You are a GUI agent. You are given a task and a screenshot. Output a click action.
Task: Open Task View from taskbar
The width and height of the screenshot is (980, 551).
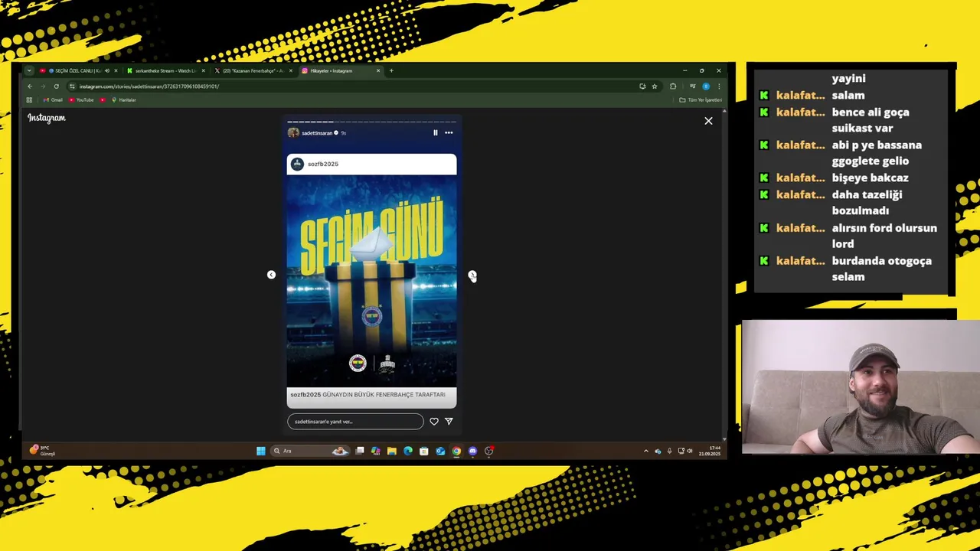[360, 451]
